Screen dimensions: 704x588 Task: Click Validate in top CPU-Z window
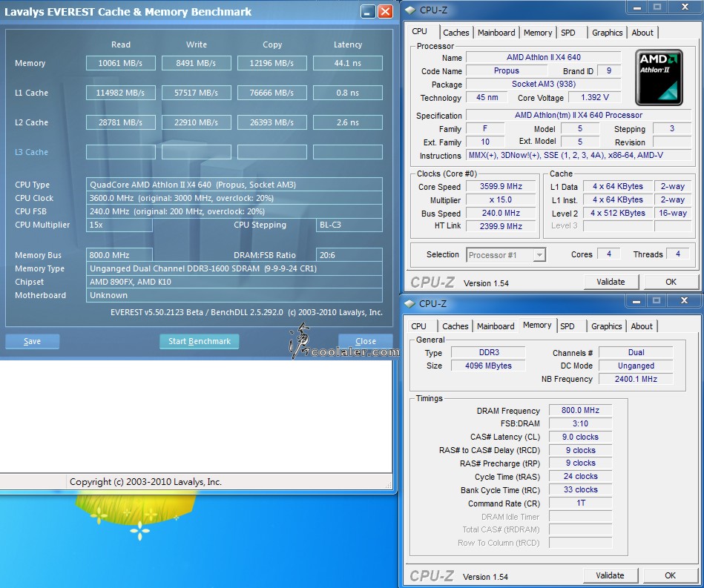coord(611,282)
